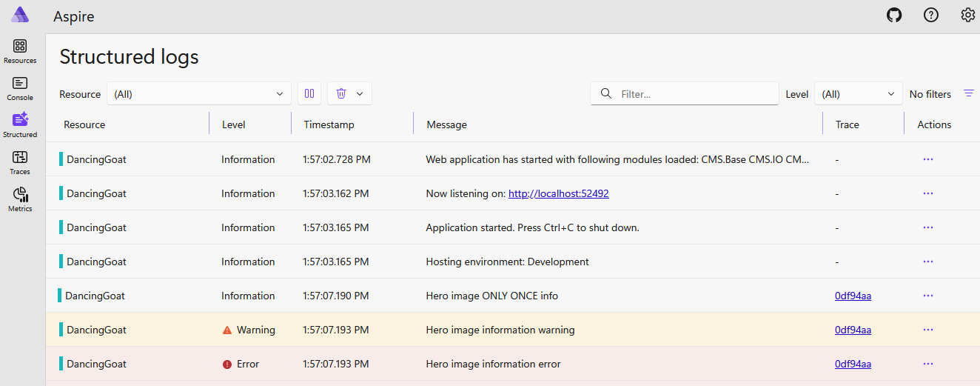Open the GitHub repository icon
The height and width of the screenshot is (386, 980).
894,15
